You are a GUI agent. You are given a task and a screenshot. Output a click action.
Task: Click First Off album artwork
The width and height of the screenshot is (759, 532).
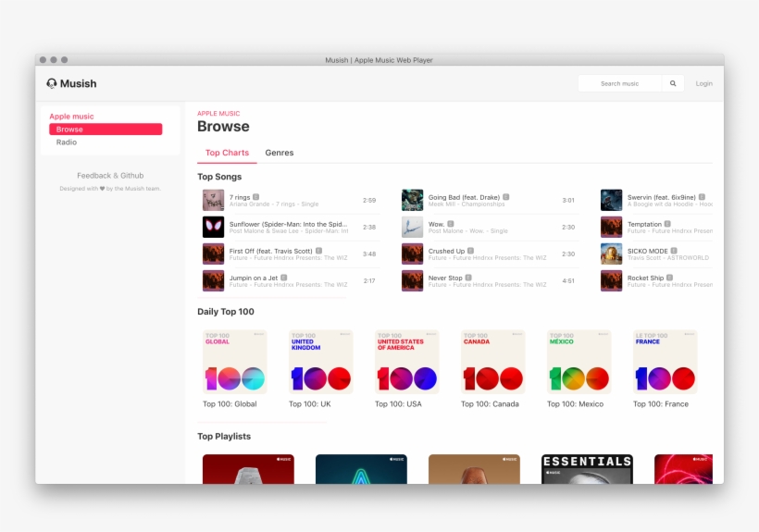click(214, 254)
